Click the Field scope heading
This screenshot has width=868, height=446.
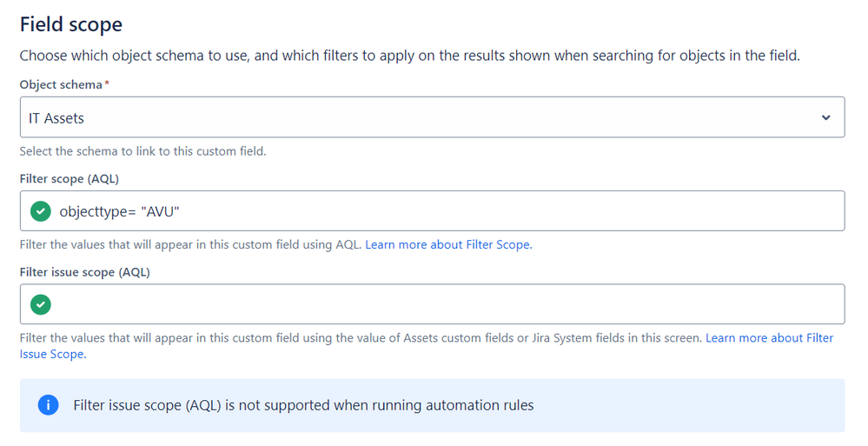[x=71, y=24]
